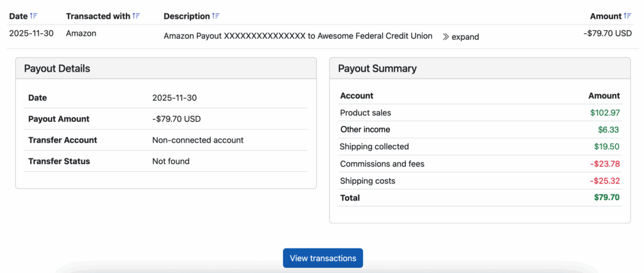Click Amazon in the Transacted with column

[x=81, y=33]
